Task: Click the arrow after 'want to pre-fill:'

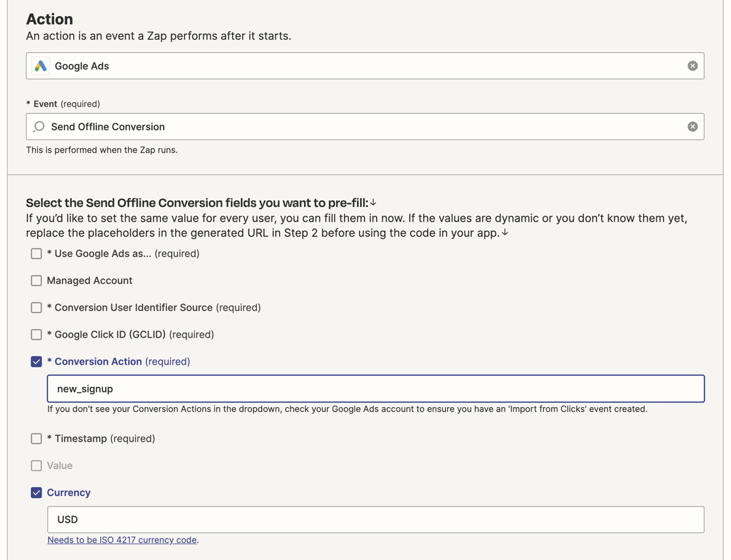Action: tap(373, 203)
